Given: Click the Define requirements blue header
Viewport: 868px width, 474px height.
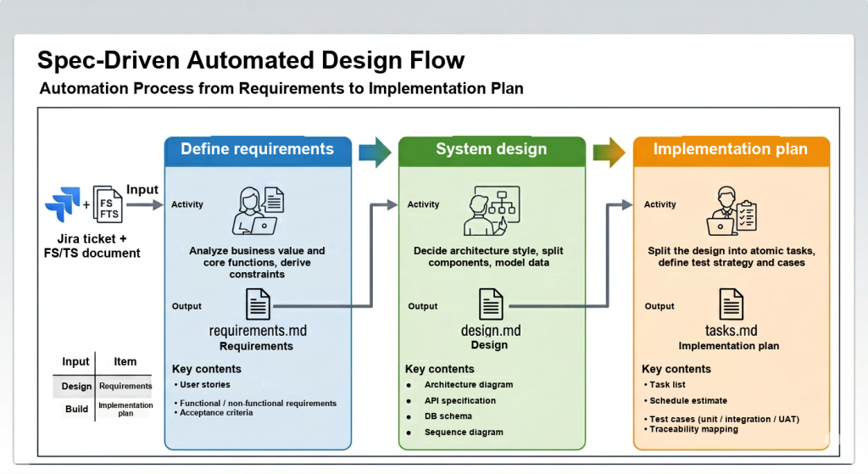Looking at the screenshot, I should tap(258, 151).
